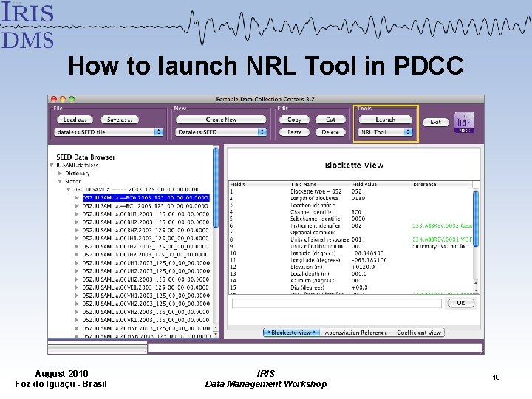Click the Field Name column header
The image size is (532, 399).
point(321,184)
